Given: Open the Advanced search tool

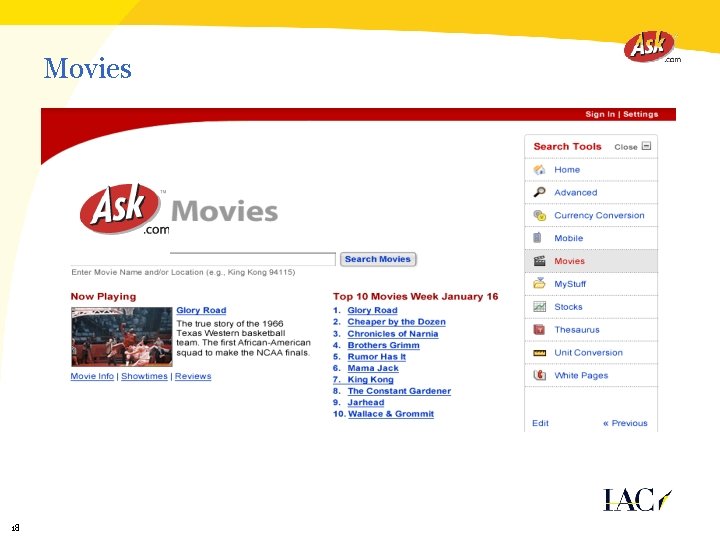Looking at the screenshot, I should (x=575, y=192).
